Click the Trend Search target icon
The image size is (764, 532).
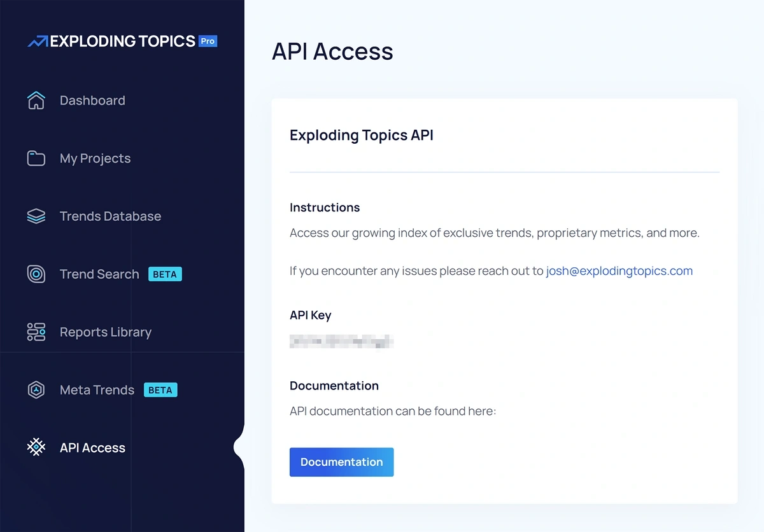36,274
